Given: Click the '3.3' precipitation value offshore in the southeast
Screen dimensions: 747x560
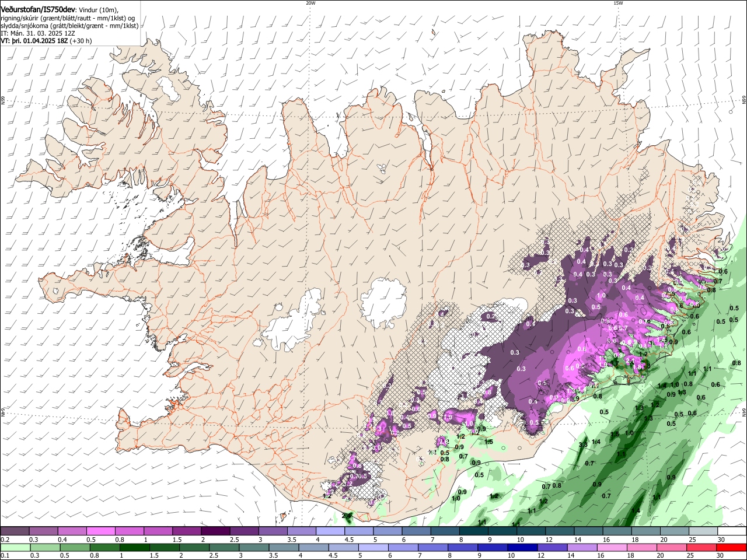Looking at the screenshot, I should (x=582, y=444).
